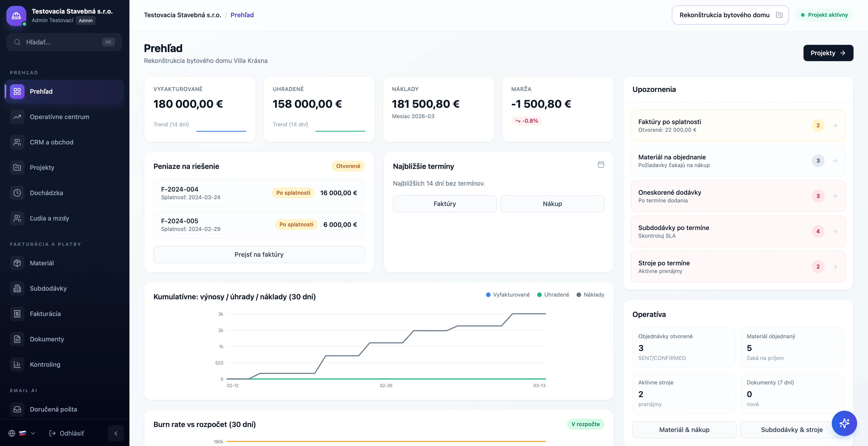Click arrow on Stroje po termíne alert
Viewport: 868px width, 446px height.
click(x=835, y=267)
